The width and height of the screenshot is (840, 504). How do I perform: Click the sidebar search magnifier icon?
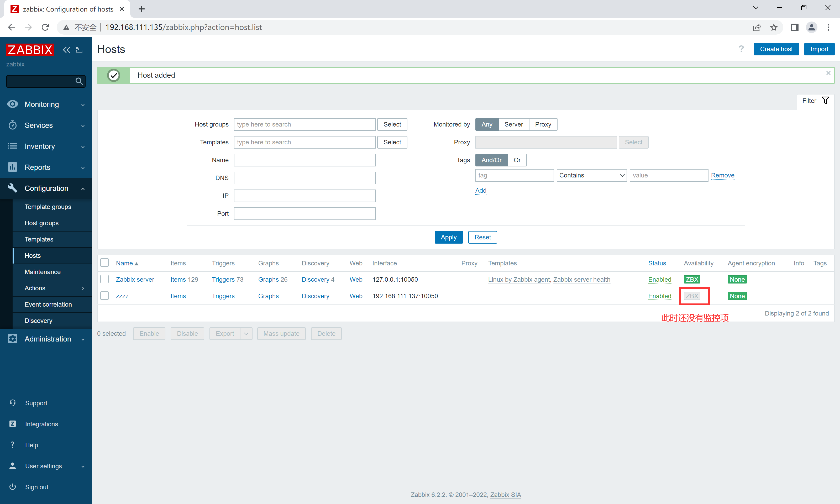point(79,81)
